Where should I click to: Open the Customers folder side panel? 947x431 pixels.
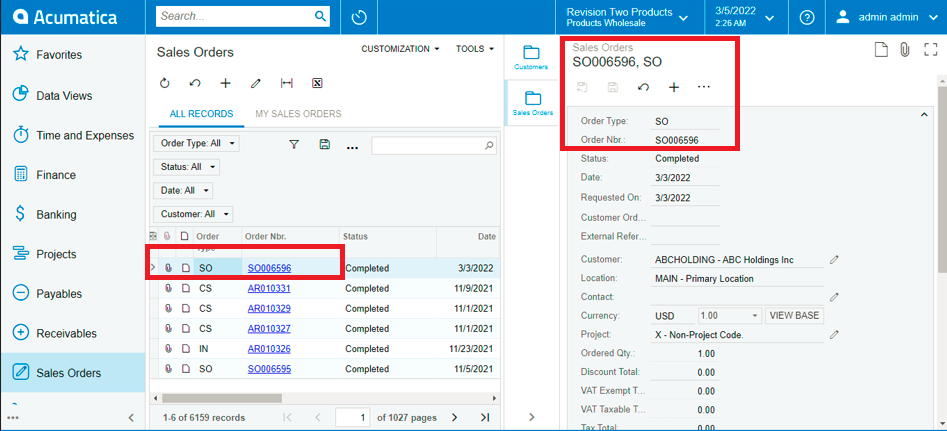click(x=531, y=57)
